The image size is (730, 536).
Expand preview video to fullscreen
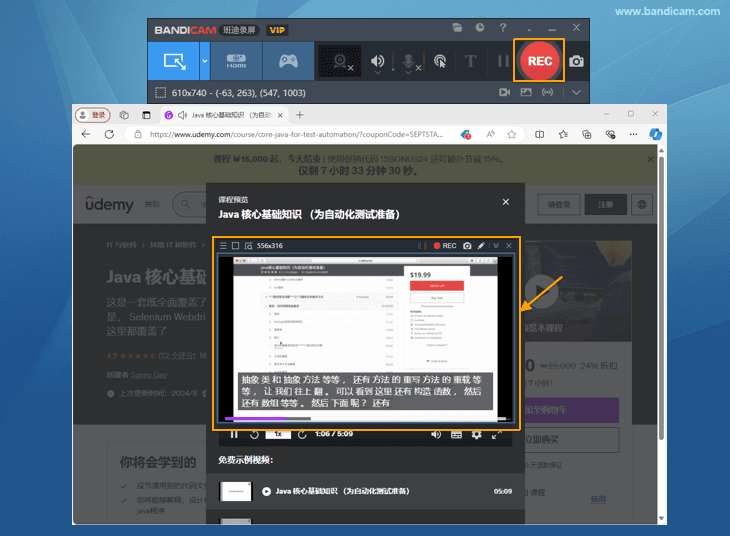pyautogui.click(x=497, y=434)
